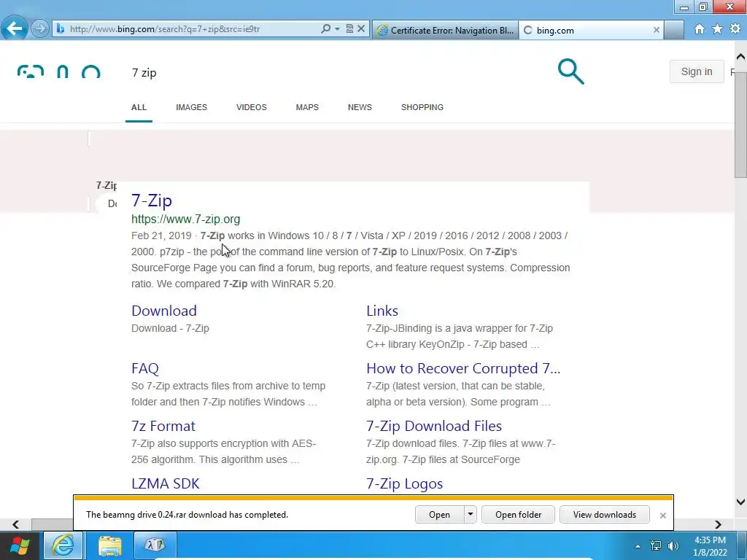
Task: Click the horizontal scrollbar left arrow
Action: (x=16, y=524)
